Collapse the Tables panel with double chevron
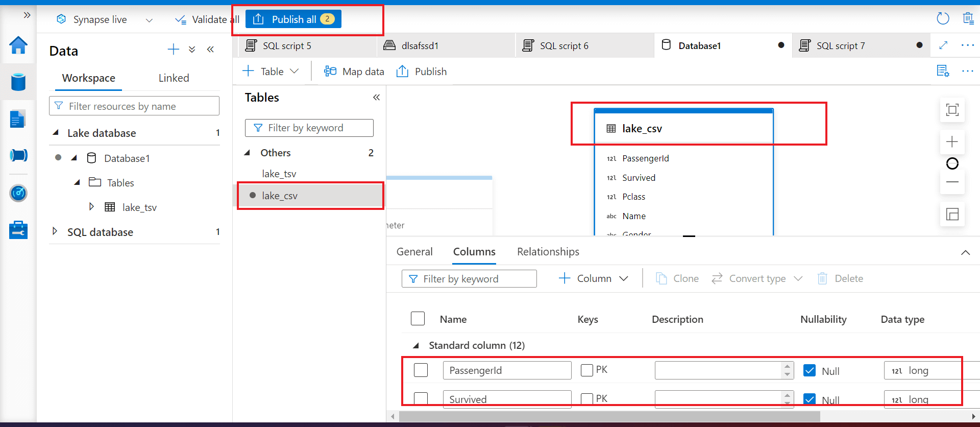The height and width of the screenshot is (427, 980). click(x=376, y=98)
